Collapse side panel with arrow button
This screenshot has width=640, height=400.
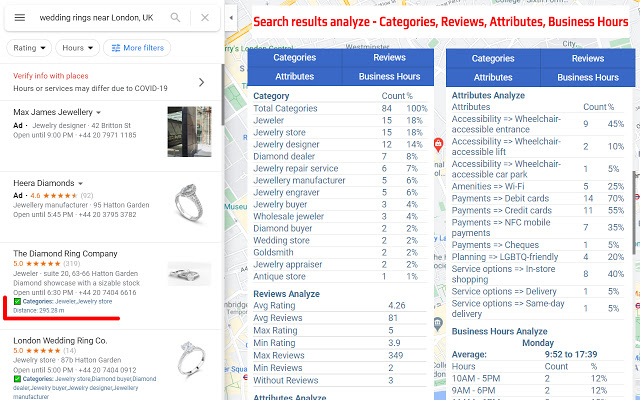[231, 18]
